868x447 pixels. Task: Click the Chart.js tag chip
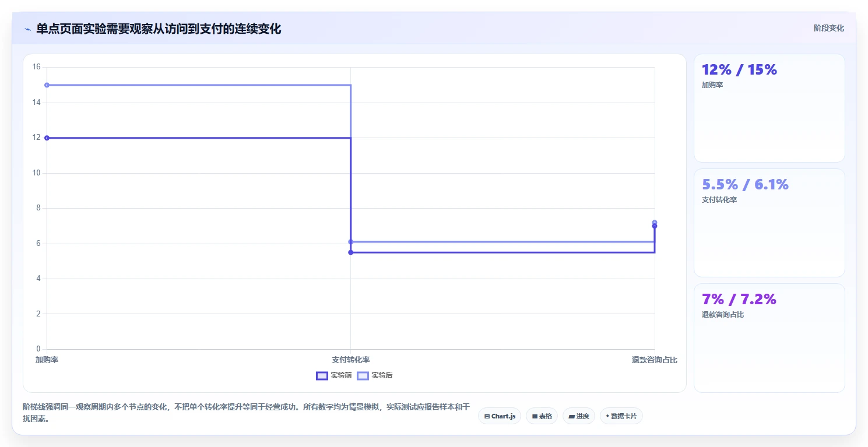click(500, 416)
